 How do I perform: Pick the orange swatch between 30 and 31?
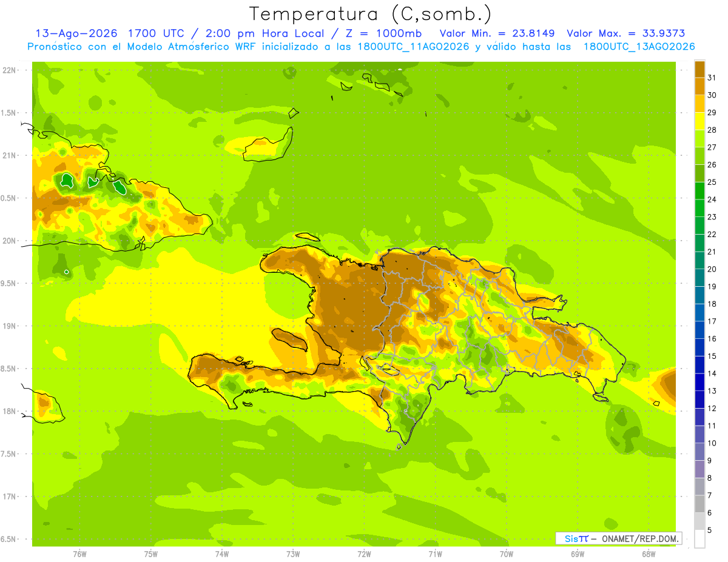pyautogui.click(x=699, y=86)
